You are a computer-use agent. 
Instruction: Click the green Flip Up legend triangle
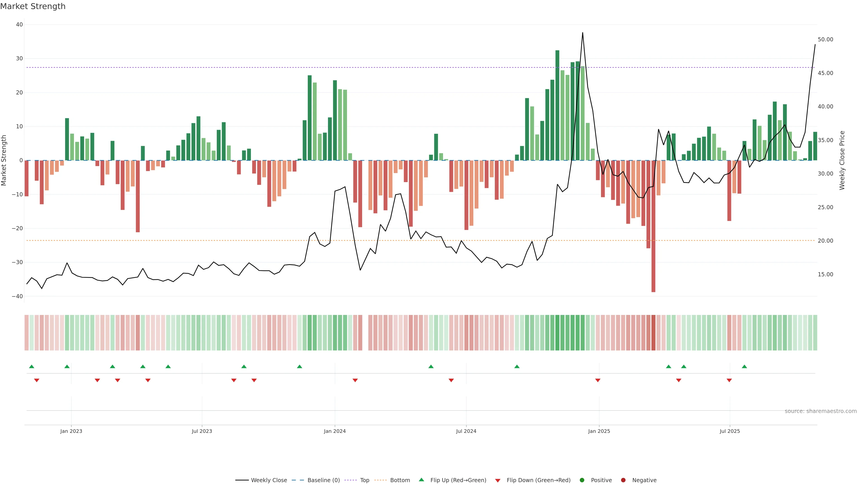pyautogui.click(x=421, y=480)
